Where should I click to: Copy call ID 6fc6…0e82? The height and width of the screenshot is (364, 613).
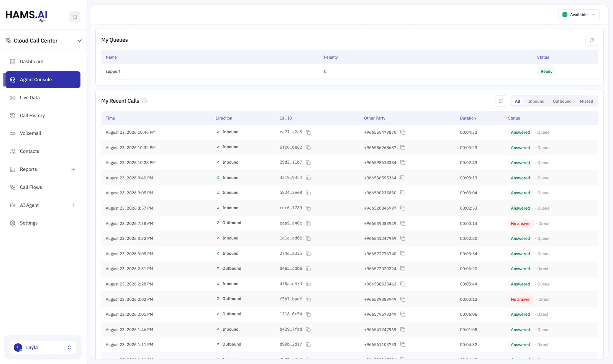308,148
